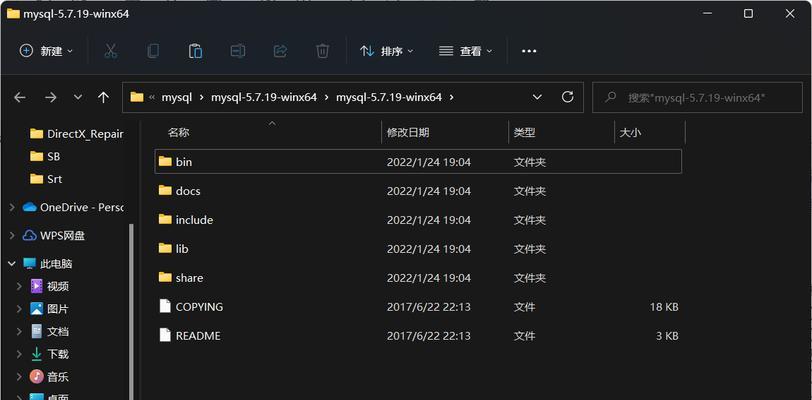Expand the 文档 tree node
The height and width of the screenshot is (400, 812).
coord(19,332)
